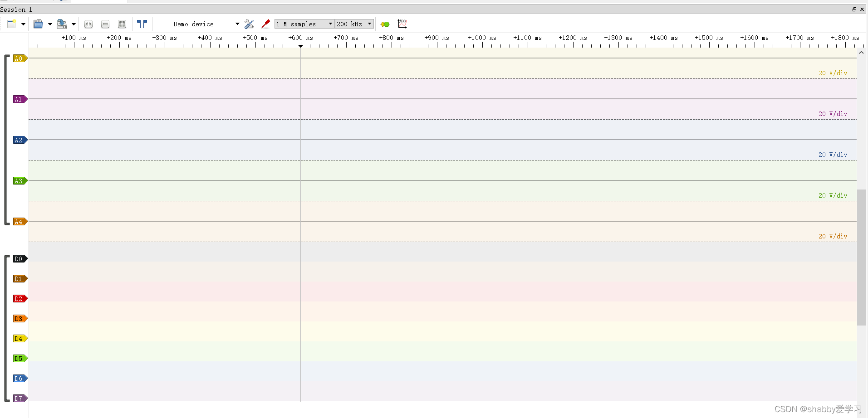
Task: Click the Save capture icon
Action: (62, 24)
